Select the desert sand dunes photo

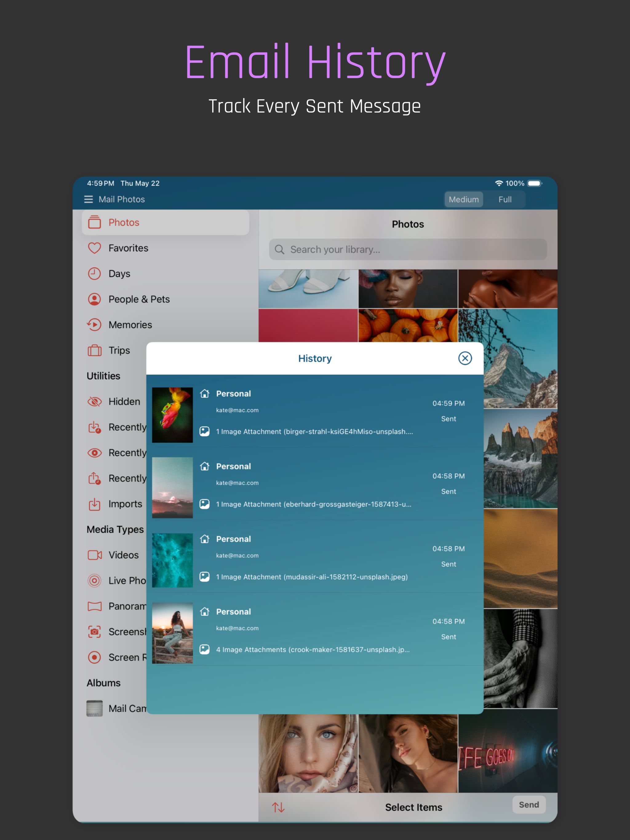(520, 559)
